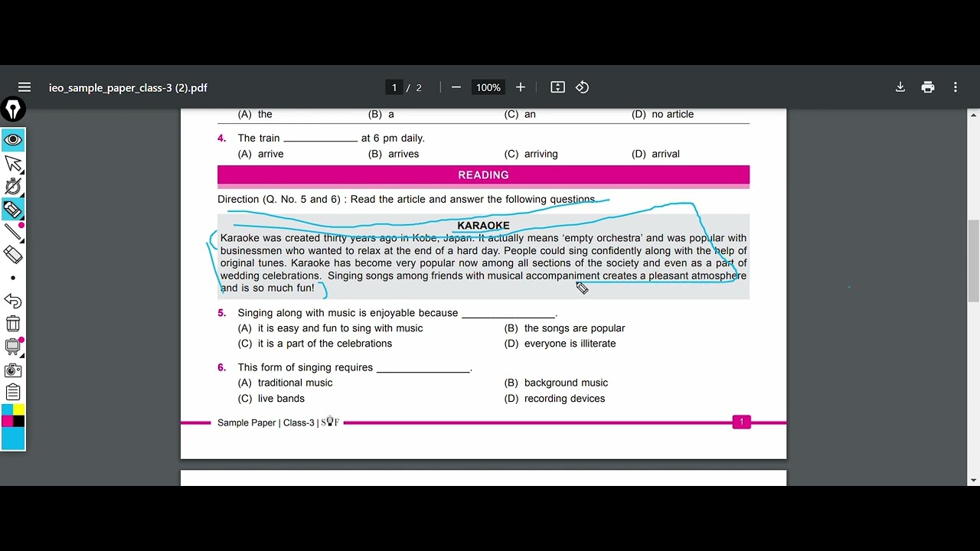Zoom in using the plus button
Image resolution: width=980 pixels, height=551 pixels.
521,87
